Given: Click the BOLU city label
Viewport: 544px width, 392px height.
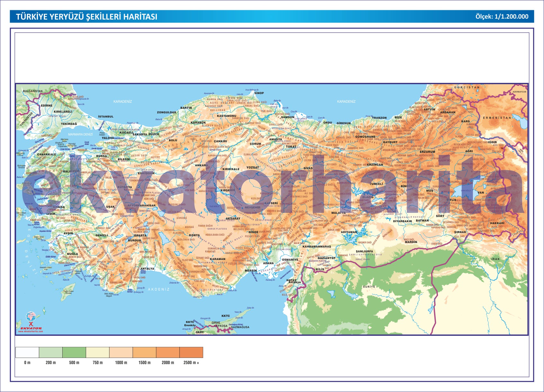Looking at the screenshot, I should [173, 140].
